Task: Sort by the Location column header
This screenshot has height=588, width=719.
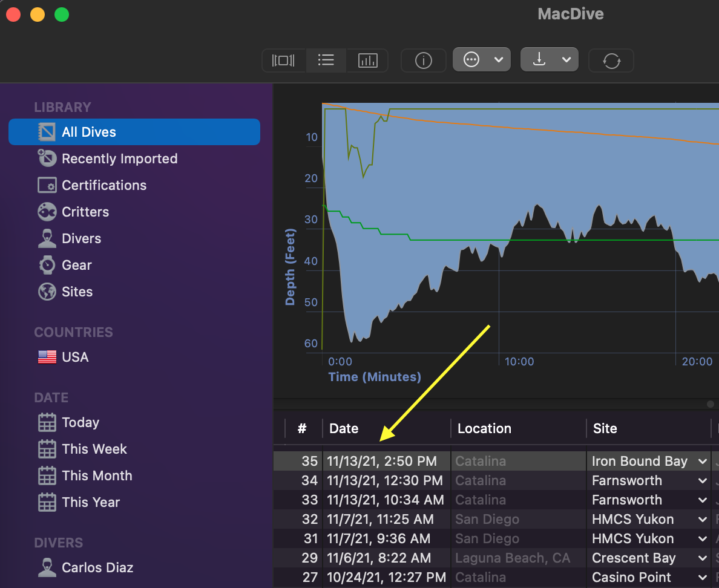Action: [484, 428]
